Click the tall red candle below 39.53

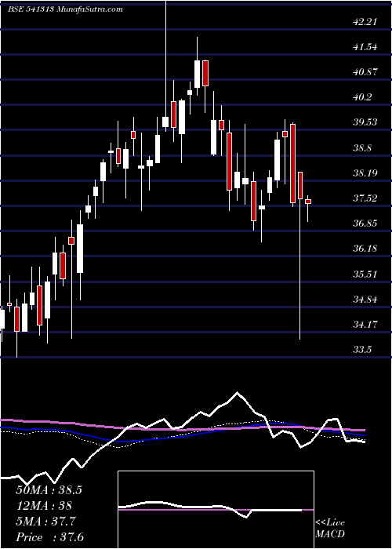(292, 163)
